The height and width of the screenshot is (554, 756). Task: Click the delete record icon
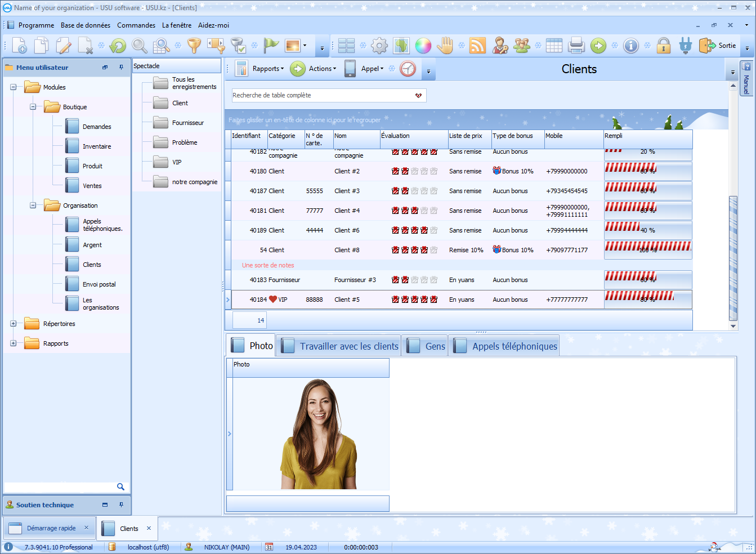pos(85,46)
